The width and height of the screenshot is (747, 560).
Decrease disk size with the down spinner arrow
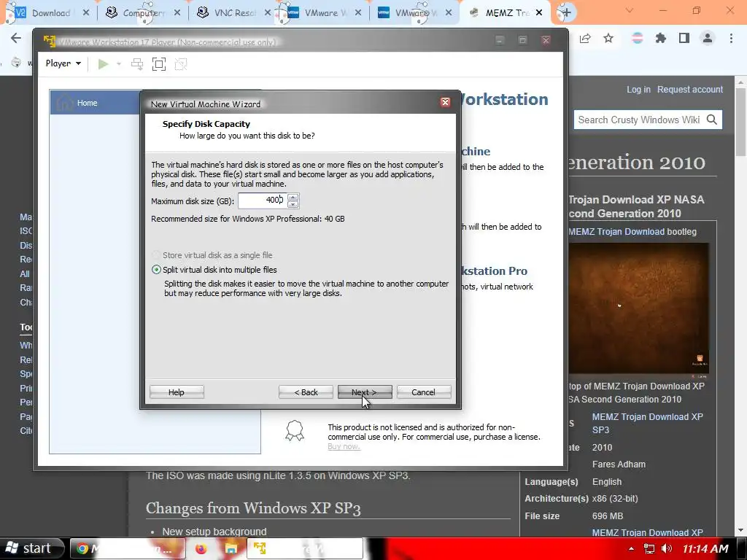pyautogui.click(x=293, y=204)
